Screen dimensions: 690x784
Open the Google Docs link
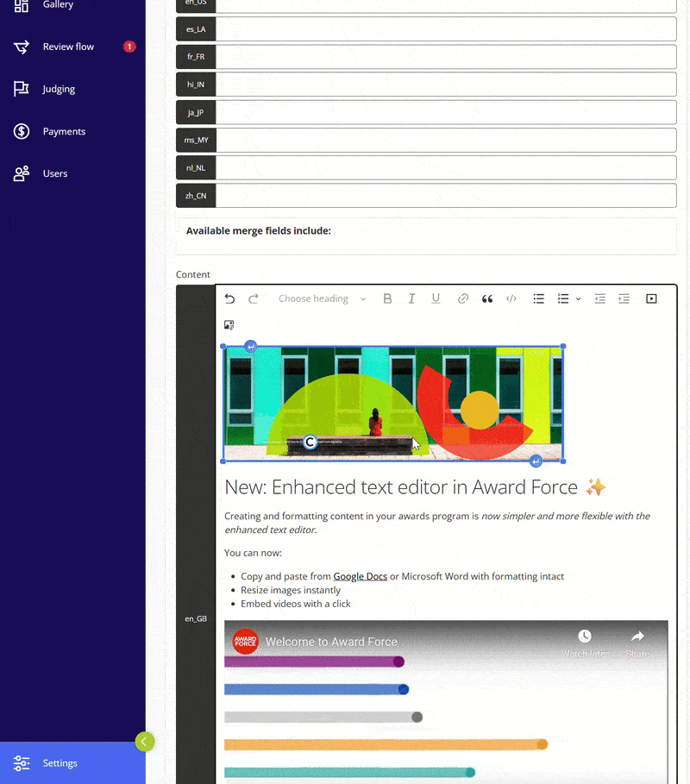pyautogui.click(x=360, y=576)
